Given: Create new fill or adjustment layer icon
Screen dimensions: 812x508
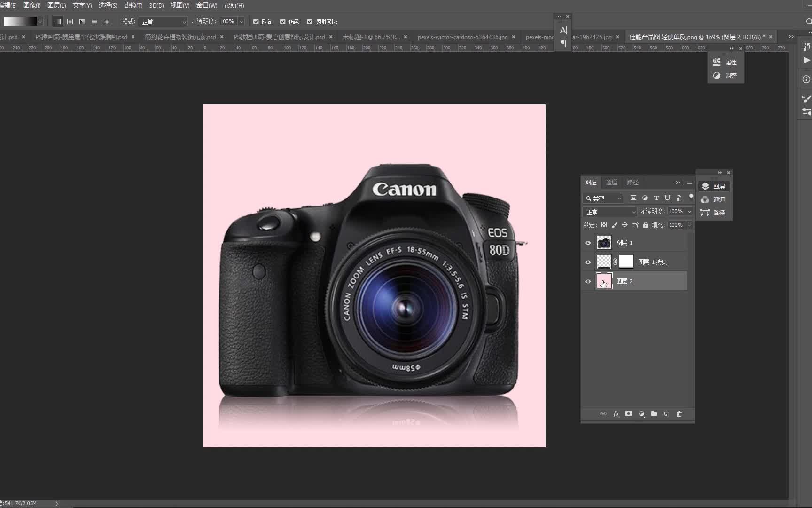Looking at the screenshot, I should click(x=641, y=414).
